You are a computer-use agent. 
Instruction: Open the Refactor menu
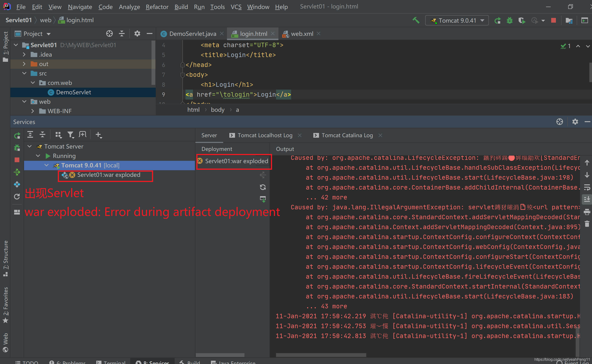coord(157,7)
